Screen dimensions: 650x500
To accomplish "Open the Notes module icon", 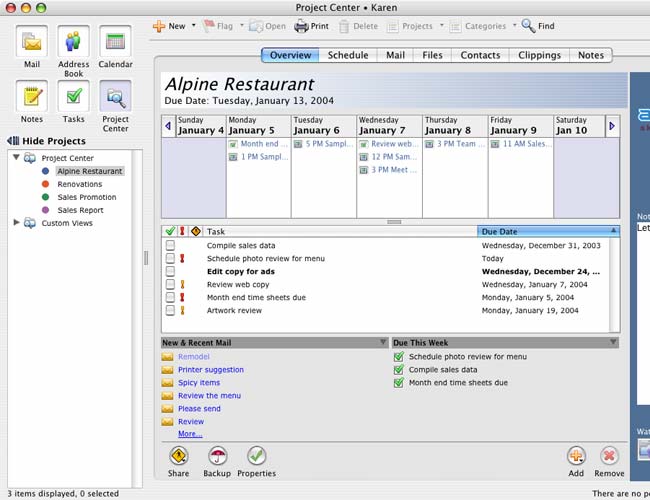I will 32,98.
